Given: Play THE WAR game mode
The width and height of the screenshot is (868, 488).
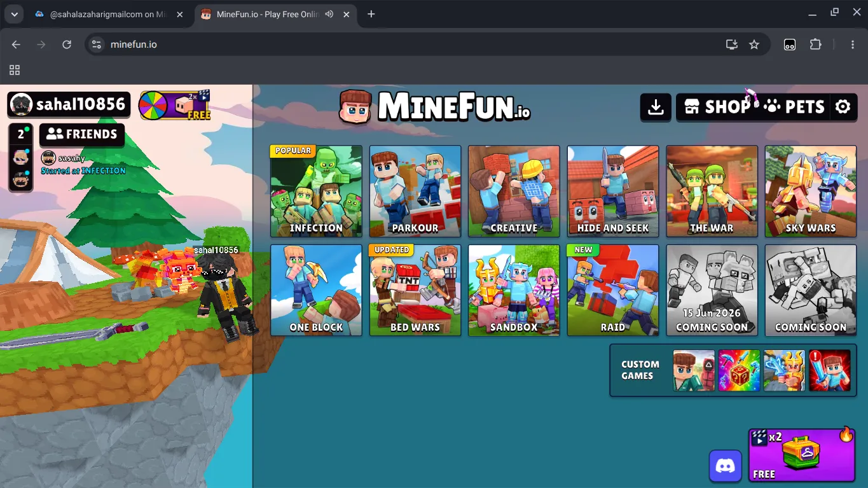Looking at the screenshot, I should (x=712, y=191).
